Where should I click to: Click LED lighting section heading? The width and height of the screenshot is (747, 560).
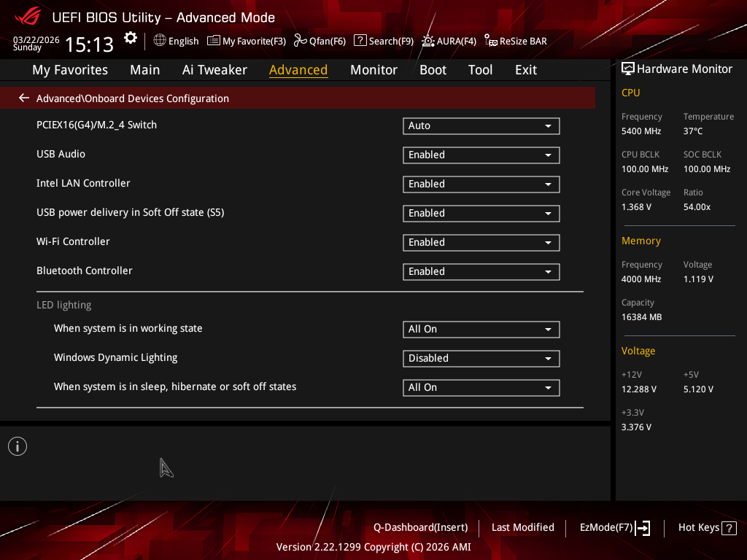tap(64, 306)
